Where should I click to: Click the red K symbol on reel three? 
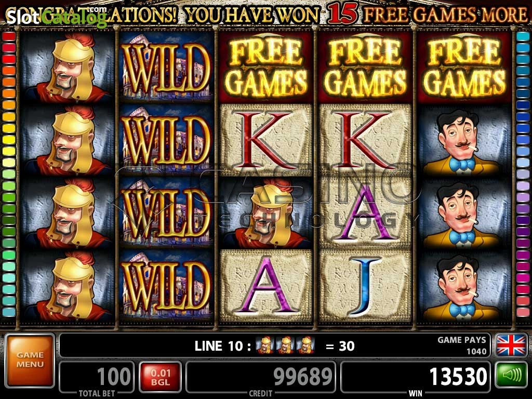(x=265, y=140)
